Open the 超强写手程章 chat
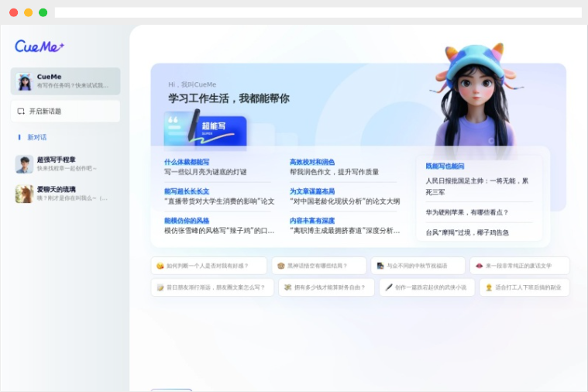Image resolution: width=588 pixels, height=392 pixels. [65, 164]
